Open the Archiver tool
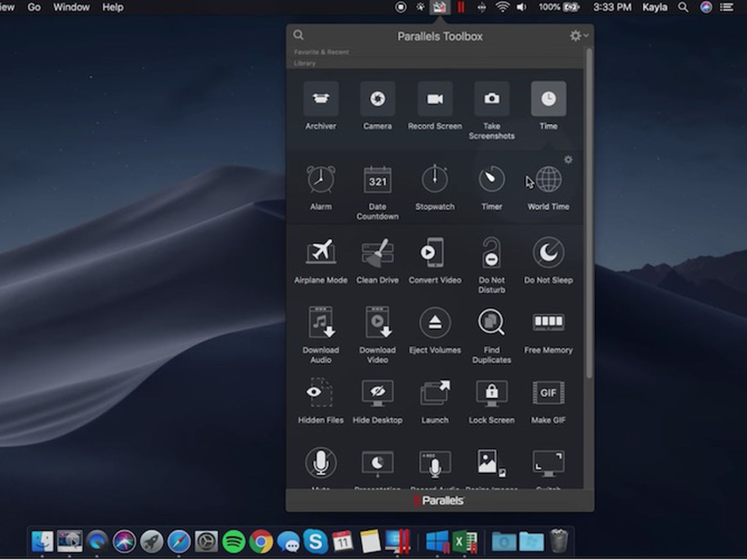Image resolution: width=747 pixels, height=560 pixels. point(321,99)
